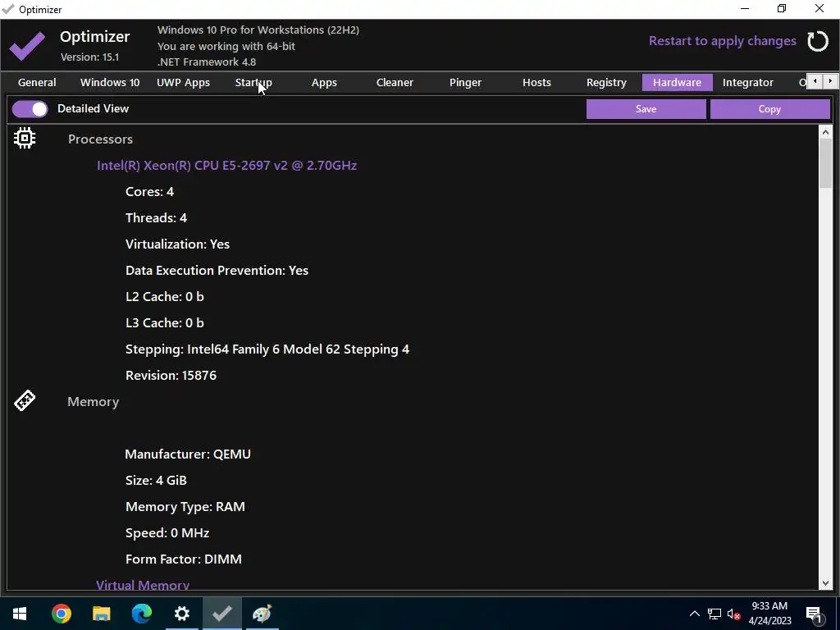Image resolution: width=840 pixels, height=630 pixels.
Task: Select the Hardware tab
Action: [x=677, y=83]
